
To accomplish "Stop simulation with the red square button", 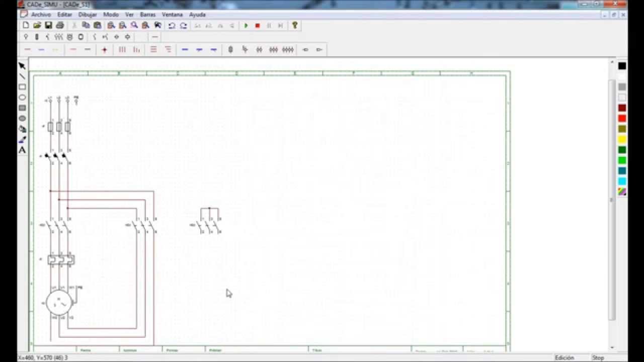I will [x=258, y=25].
